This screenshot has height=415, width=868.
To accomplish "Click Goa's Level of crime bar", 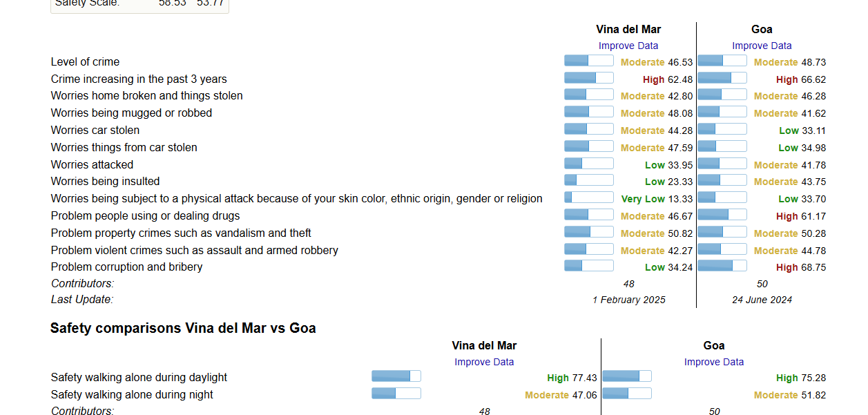I will (x=722, y=61).
